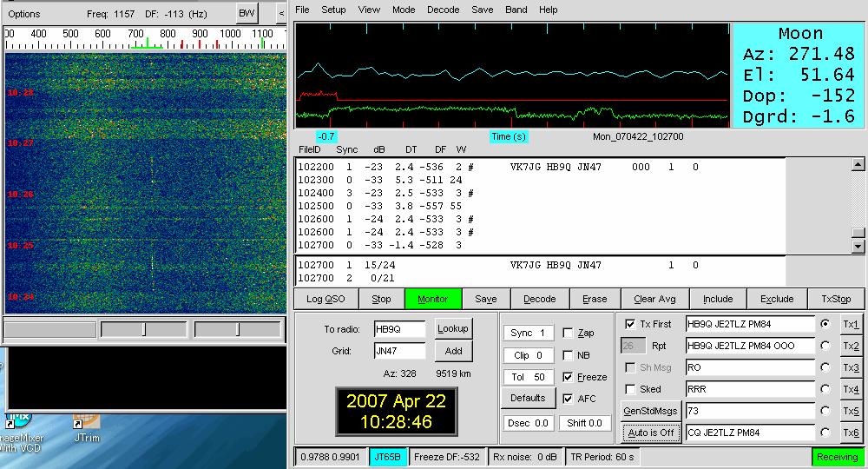Click the To radio callsign input field

(399, 329)
